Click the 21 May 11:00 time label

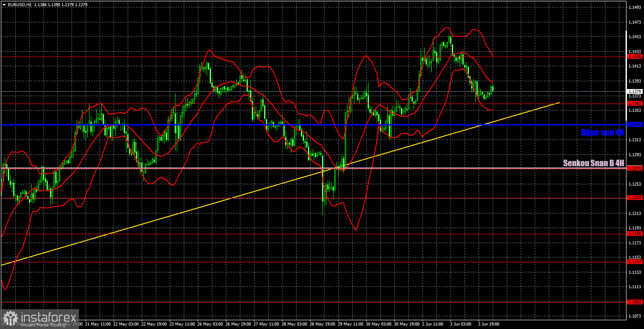coord(98,324)
